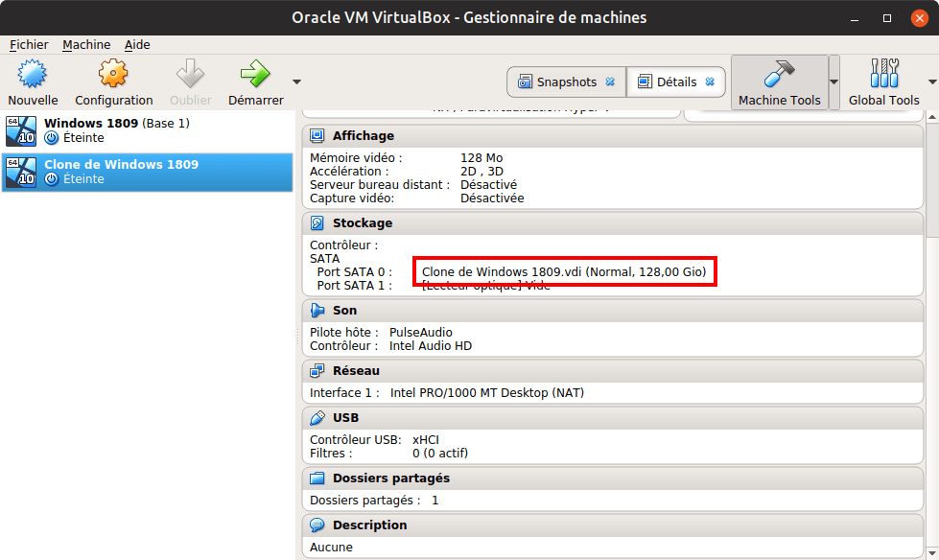Minimize the VirtualBox window
Image resolution: width=939 pixels, height=560 pixels.
pyautogui.click(x=855, y=18)
